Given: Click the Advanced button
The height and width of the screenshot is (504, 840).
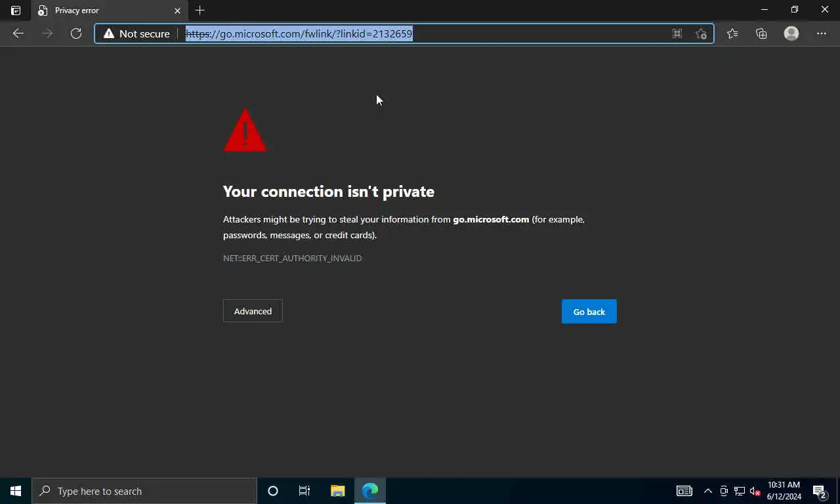Looking at the screenshot, I should click(x=253, y=311).
